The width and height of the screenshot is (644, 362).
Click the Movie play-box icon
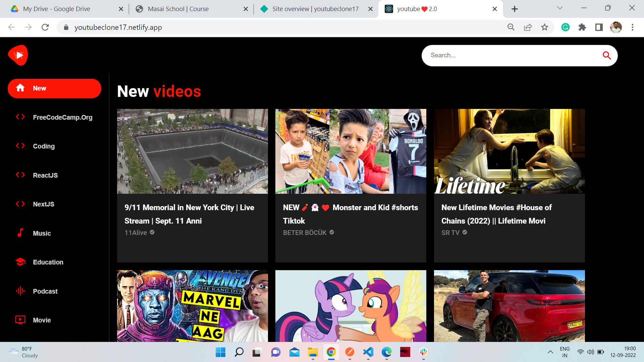[x=20, y=320]
